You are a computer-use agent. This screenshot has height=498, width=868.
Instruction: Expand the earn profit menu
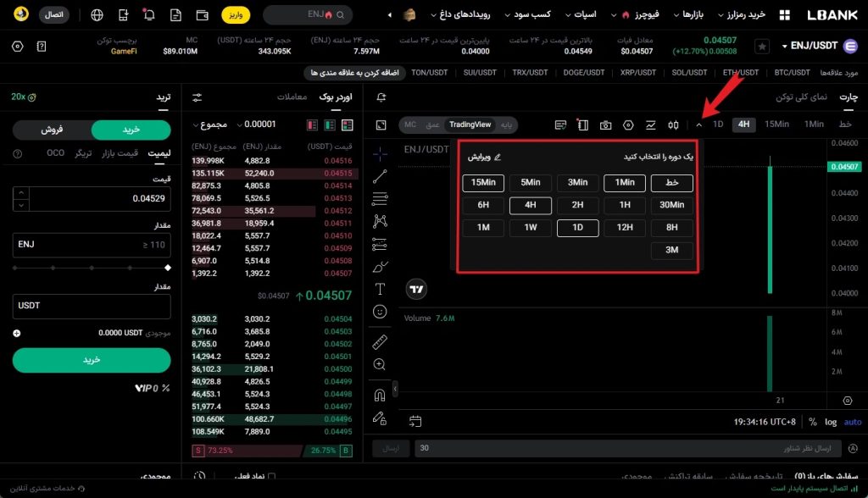[527, 15]
